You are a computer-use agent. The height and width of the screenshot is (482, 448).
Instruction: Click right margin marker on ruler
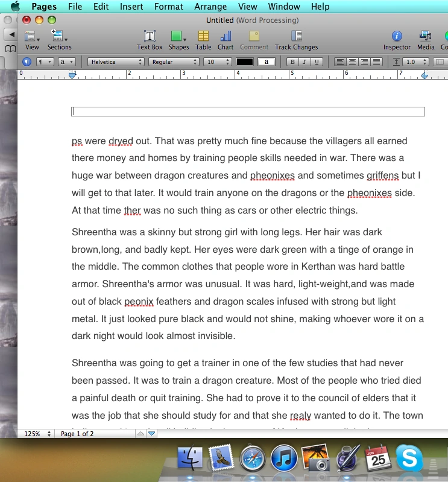click(424, 75)
